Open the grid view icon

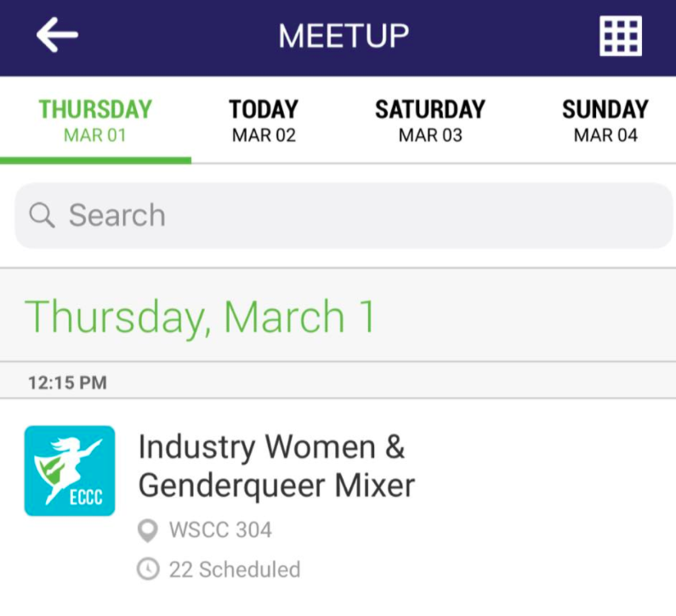(x=620, y=36)
